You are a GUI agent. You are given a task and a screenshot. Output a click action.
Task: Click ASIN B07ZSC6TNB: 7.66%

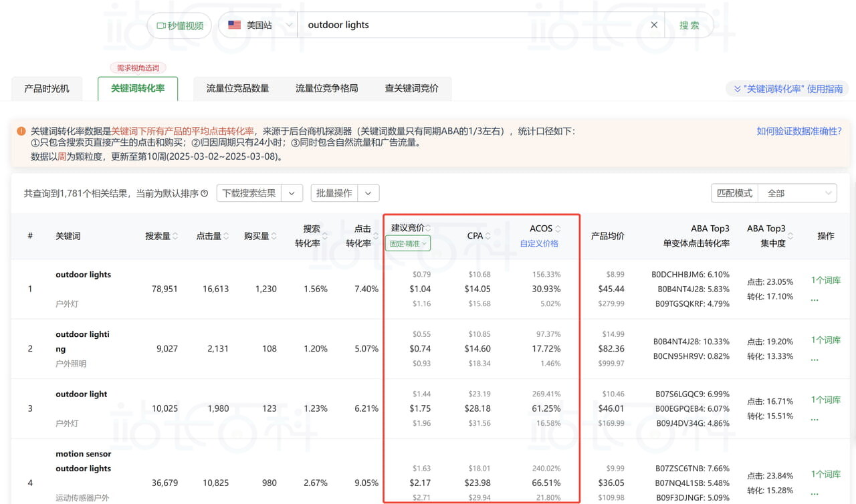[x=691, y=469]
